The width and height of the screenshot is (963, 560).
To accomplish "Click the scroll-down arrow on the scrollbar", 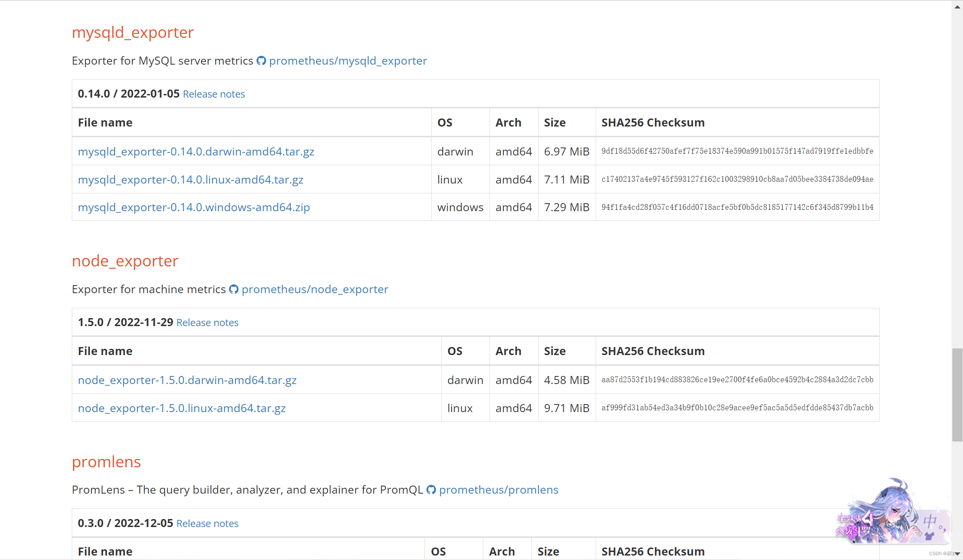I will pos(957,555).
